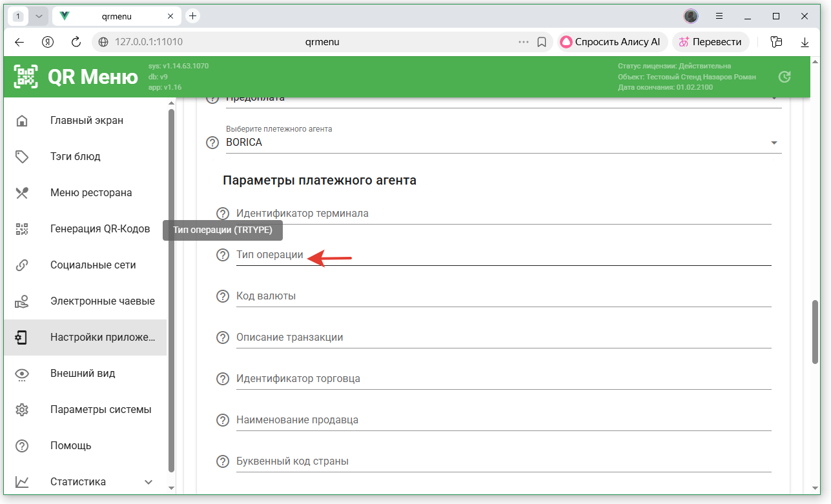Screen dimensions: 831x504
Task: Click help icon next to BORICA dropdown
Action: 212,143
